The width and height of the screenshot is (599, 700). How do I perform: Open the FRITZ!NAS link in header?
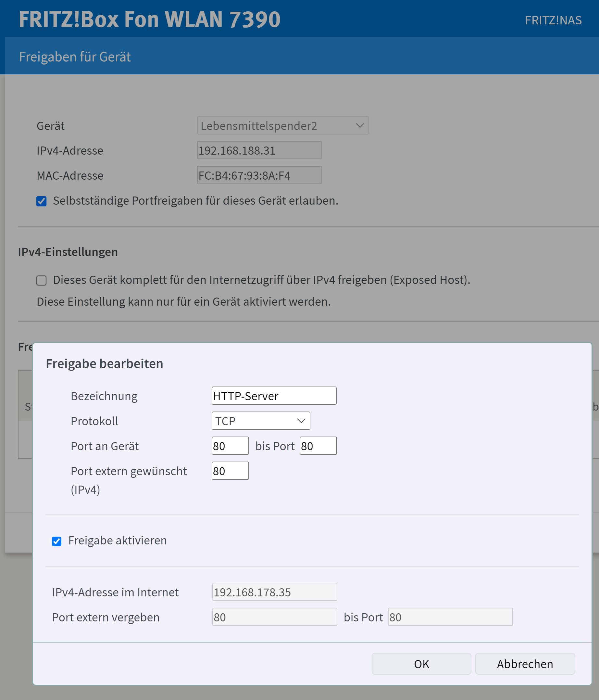coord(553,20)
